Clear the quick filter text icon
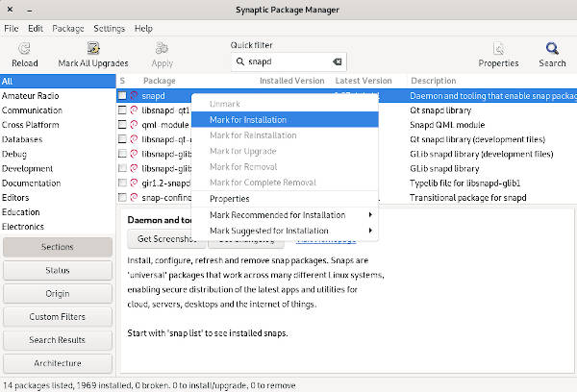 pyautogui.click(x=338, y=61)
